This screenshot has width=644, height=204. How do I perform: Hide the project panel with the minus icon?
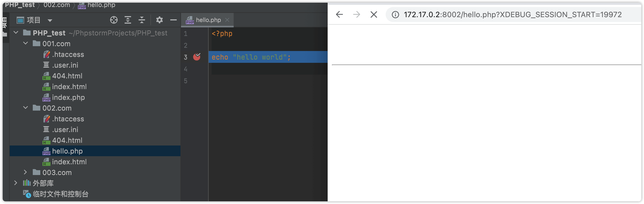click(x=173, y=20)
